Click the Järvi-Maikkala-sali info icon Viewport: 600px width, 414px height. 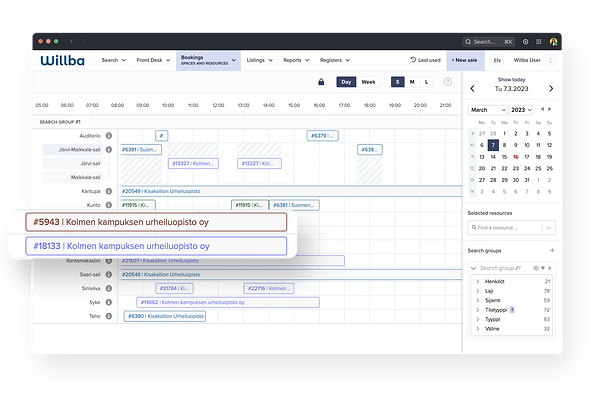[109, 150]
